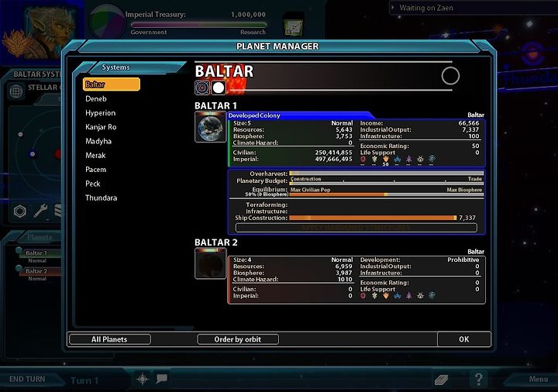Image resolution: width=558 pixels, height=392 pixels.
Task: Click the Turn 1 counter text
Action: coord(84,380)
